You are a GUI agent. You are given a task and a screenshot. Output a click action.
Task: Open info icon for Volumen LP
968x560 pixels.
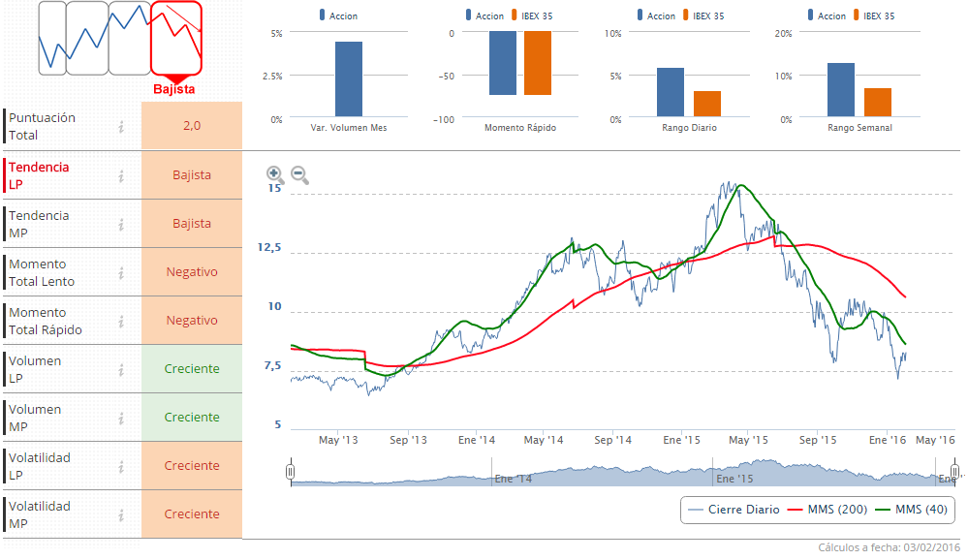tap(121, 369)
